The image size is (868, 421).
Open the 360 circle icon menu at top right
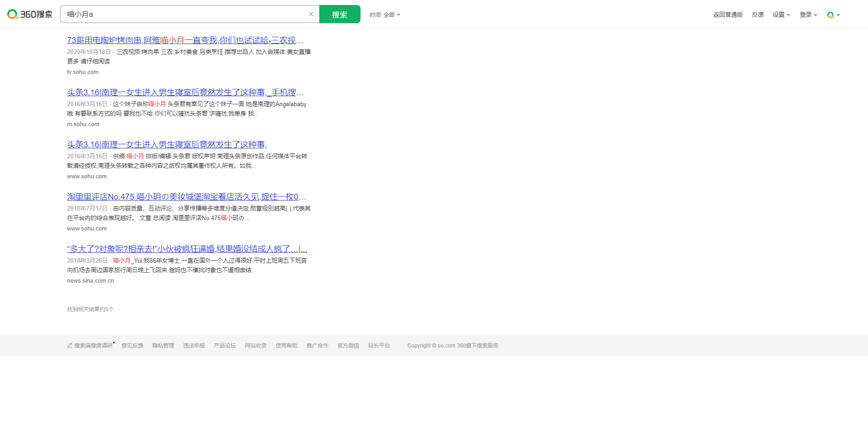click(834, 15)
